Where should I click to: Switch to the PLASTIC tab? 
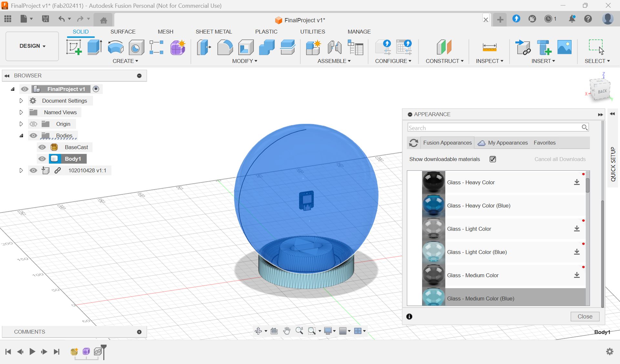[x=266, y=32]
